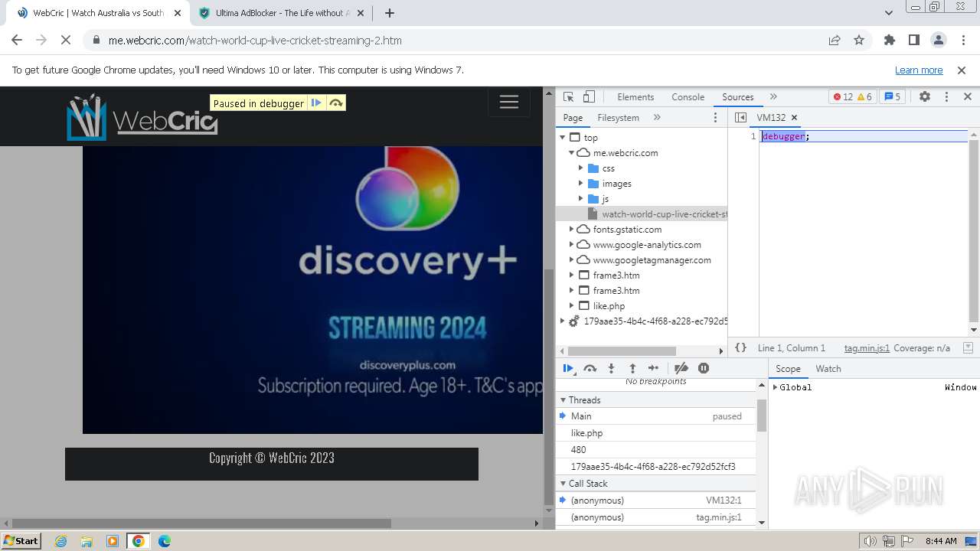Image resolution: width=980 pixels, height=551 pixels.
Task: Open the Chrome extensions puzzle icon
Action: [x=890, y=41]
